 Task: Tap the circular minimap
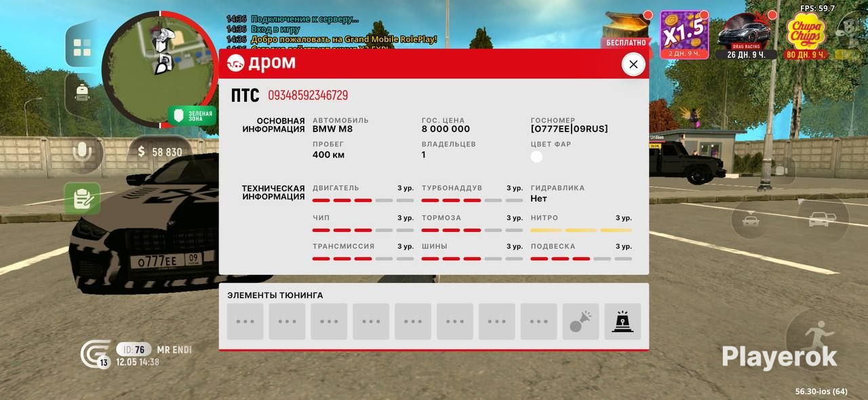pyautogui.click(x=160, y=68)
